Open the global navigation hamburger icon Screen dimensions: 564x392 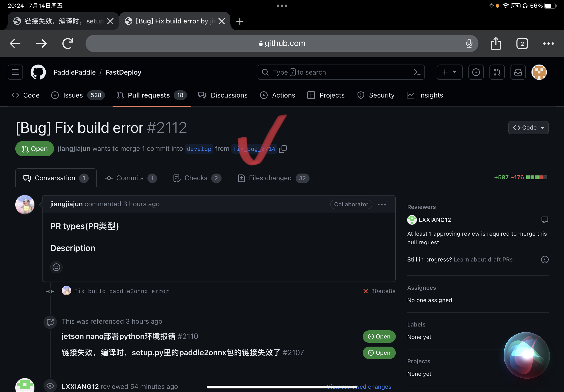pos(15,72)
